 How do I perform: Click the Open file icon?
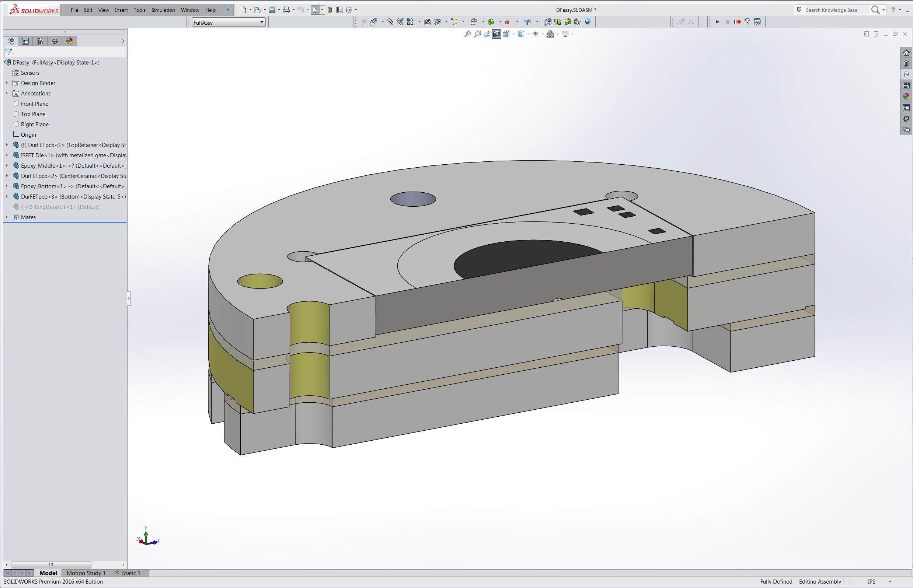pos(258,10)
